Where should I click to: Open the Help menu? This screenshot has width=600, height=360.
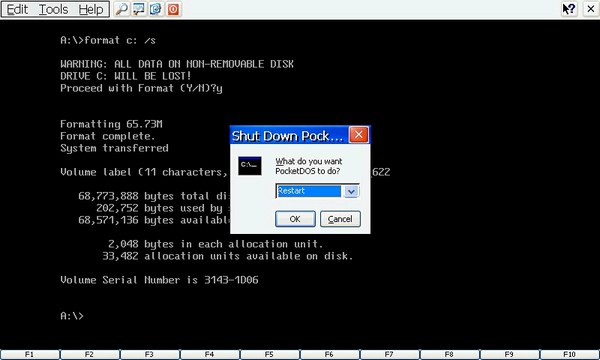tap(91, 9)
